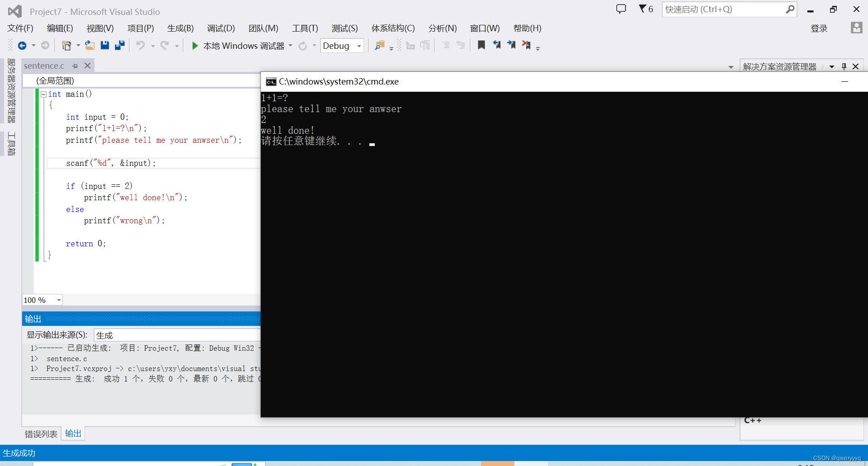Click the navigate forward arrow icon
Viewport: 868px width, 466px height.
[45, 46]
